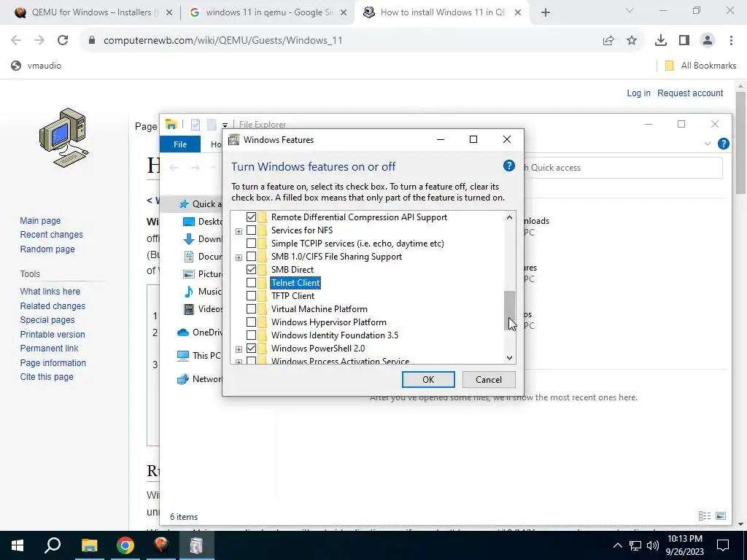Click Request account link
Viewport: 747px width, 560px height.
coord(690,93)
